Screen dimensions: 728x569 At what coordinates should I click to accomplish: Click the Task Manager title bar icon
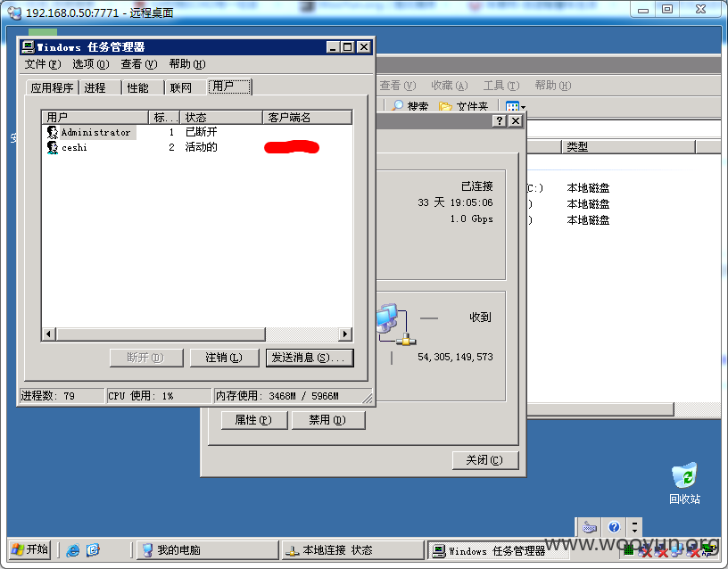tap(28, 47)
